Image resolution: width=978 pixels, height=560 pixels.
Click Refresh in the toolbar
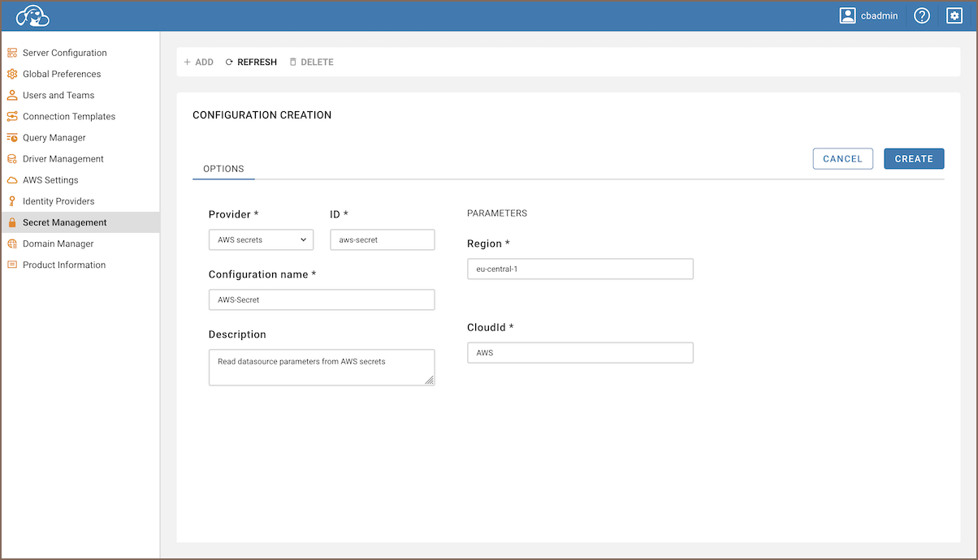tap(251, 62)
